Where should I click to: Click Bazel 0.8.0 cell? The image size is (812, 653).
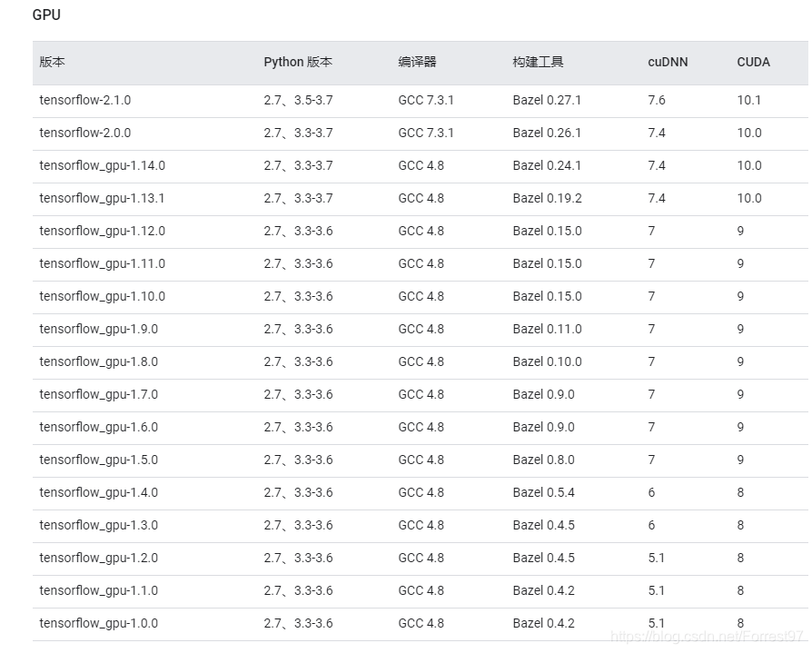click(x=544, y=459)
